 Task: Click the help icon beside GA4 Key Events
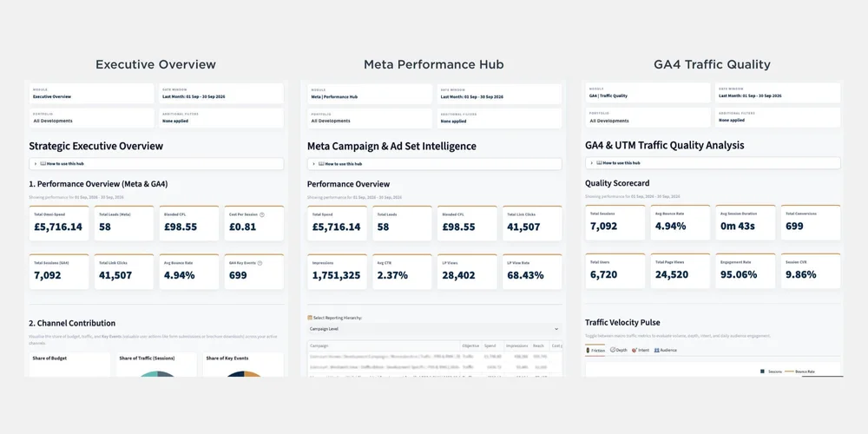click(x=260, y=263)
